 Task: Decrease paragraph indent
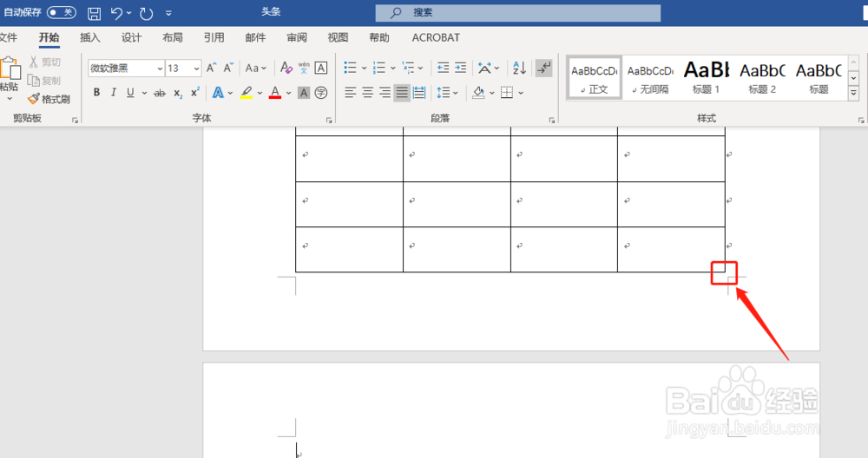coord(444,68)
